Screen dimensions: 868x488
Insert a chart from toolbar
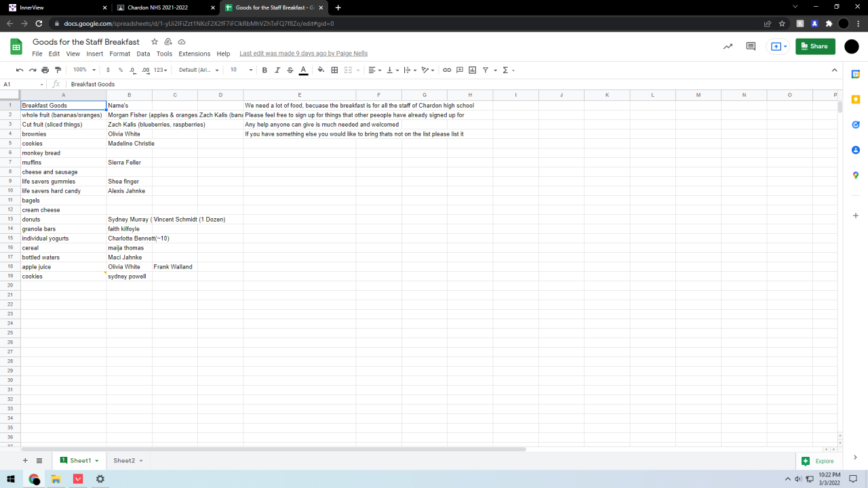tap(473, 70)
